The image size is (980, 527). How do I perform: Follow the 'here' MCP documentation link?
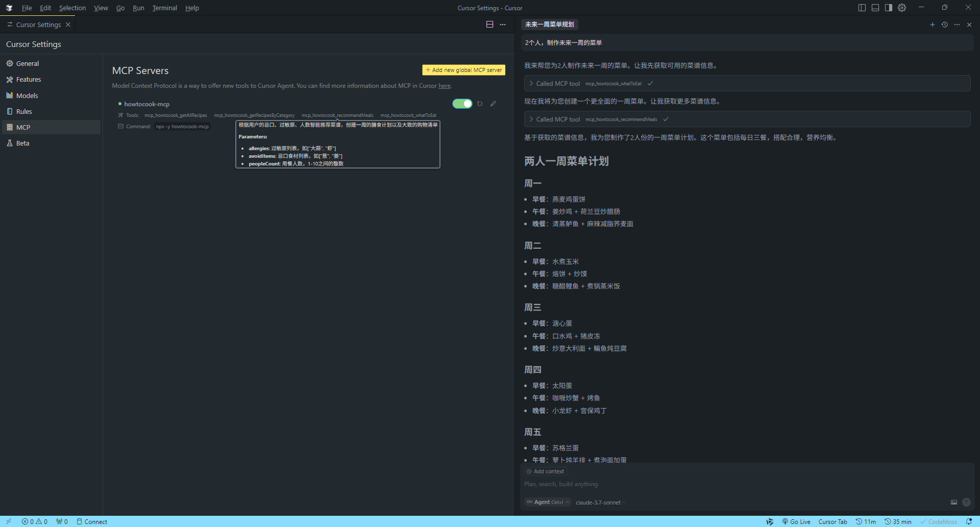tap(444, 86)
